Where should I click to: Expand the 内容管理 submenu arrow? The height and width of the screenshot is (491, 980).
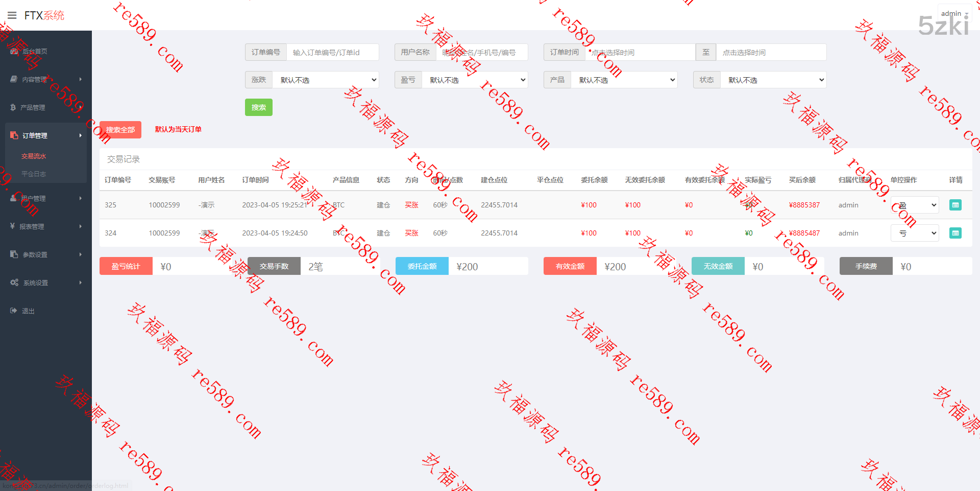coord(81,79)
